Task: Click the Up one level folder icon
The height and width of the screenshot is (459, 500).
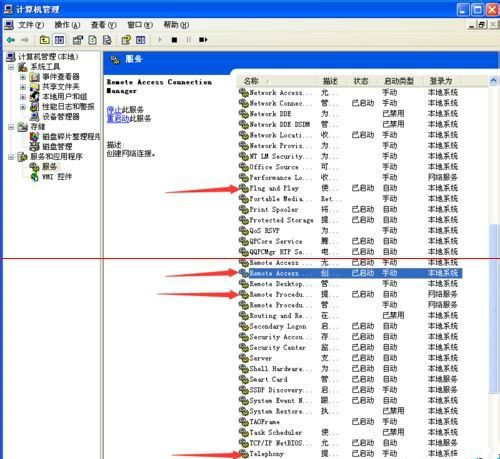Action: pos(44,40)
